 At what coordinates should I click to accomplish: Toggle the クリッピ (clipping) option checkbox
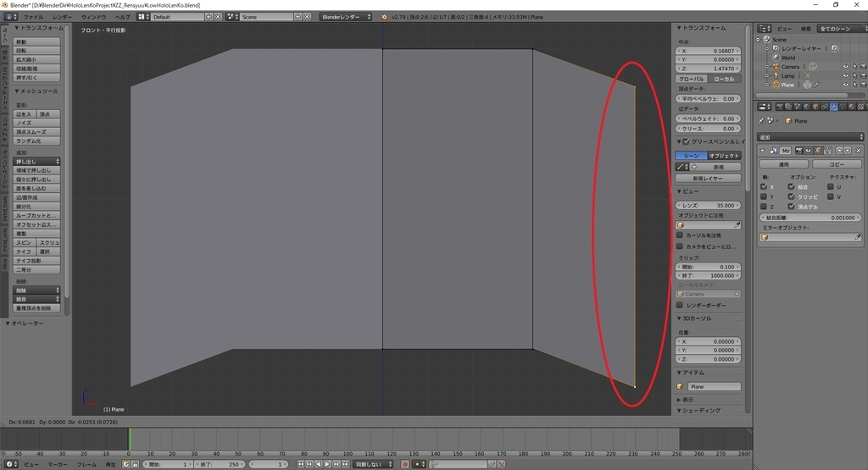click(x=791, y=196)
